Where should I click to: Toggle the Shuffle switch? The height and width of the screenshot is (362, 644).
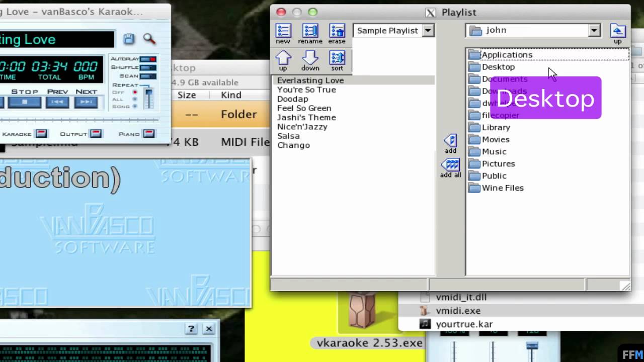tap(148, 67)
